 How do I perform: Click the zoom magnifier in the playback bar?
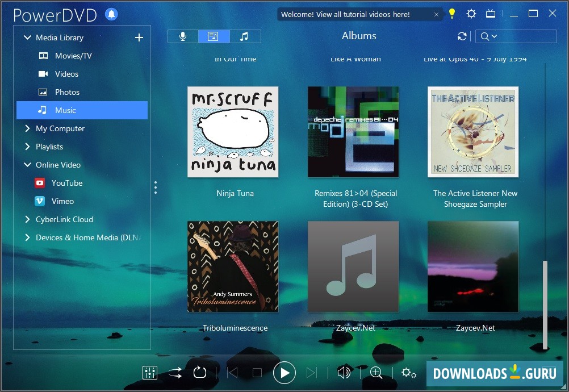tap(376, 373)
